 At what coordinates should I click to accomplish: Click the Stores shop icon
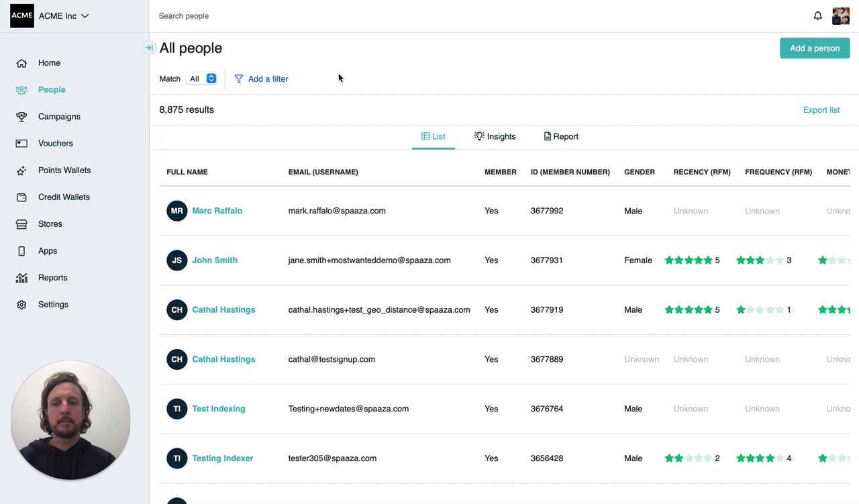point(21,224)
